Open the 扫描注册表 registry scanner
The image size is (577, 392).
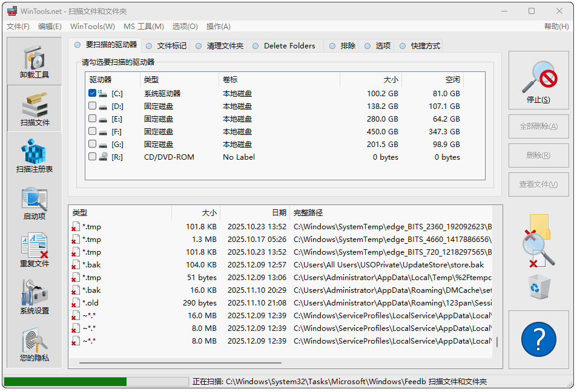coord(34,155)
